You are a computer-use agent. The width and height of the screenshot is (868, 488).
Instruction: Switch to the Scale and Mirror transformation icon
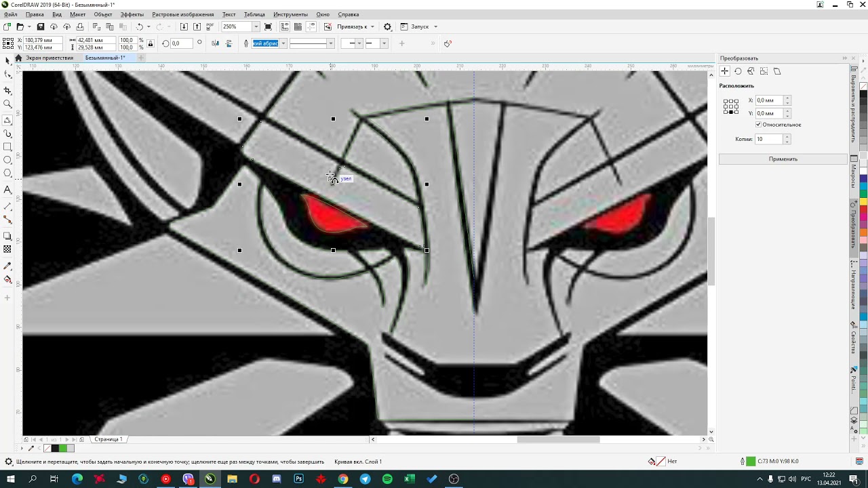tap(751, 71)
